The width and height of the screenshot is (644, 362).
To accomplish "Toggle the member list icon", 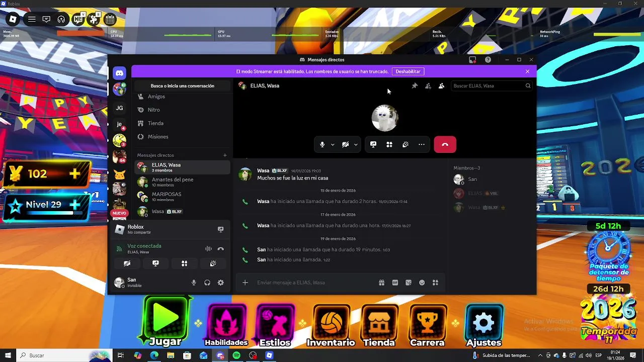I will point(441,86).
